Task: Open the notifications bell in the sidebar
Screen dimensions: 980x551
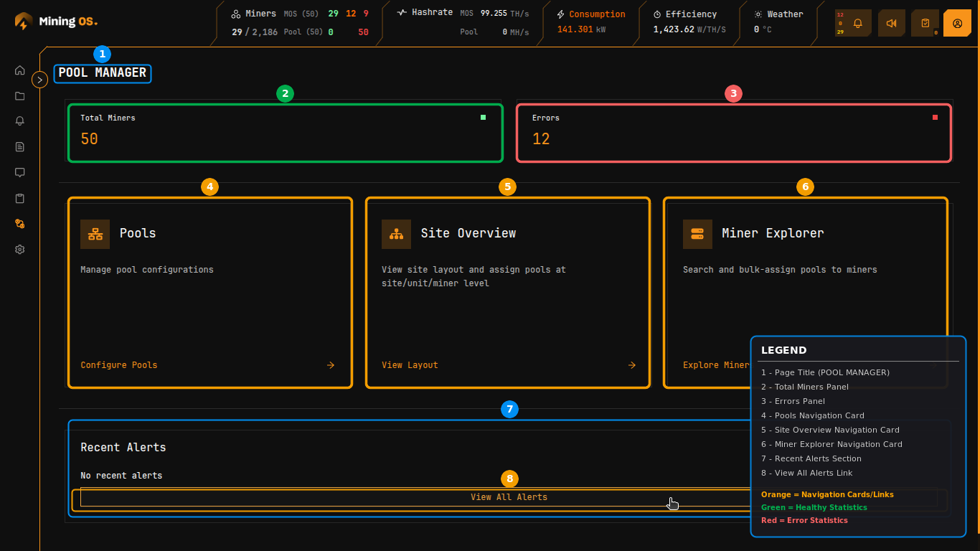Action: coord(20,121)
